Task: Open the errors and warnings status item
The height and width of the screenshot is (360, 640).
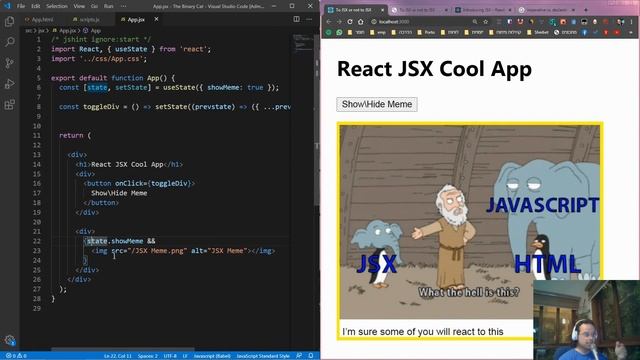Action: (16, 356)
